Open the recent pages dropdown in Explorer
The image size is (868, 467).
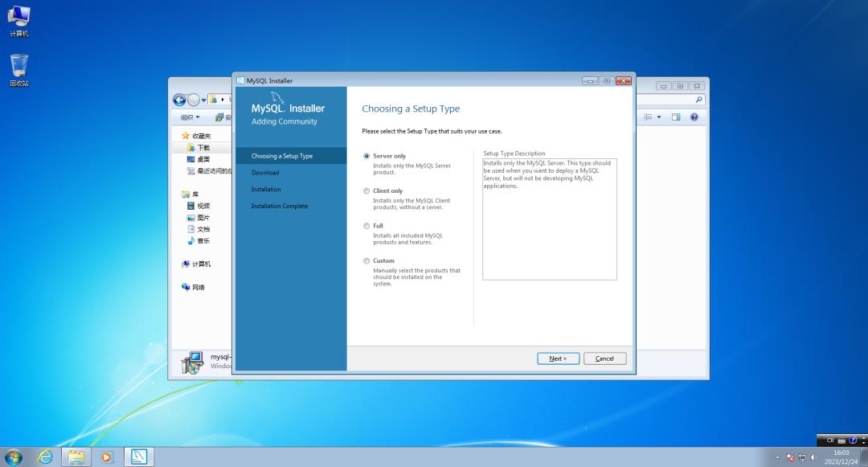[203, 100]
